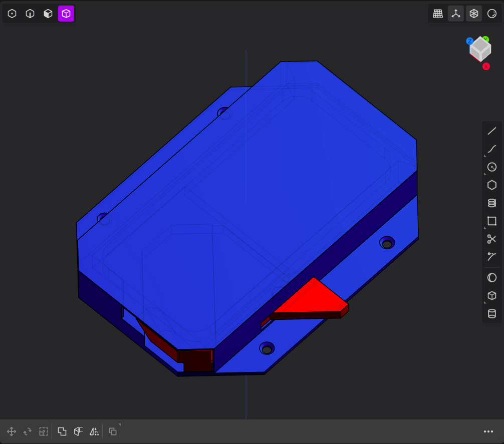Switch to control point selection mode
This screenshot has width=504, height=444.
(12, 14)
